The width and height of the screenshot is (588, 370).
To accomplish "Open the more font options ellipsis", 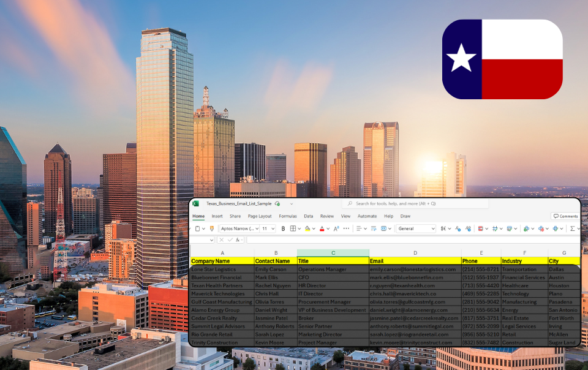I will click(x=346, y=228).
